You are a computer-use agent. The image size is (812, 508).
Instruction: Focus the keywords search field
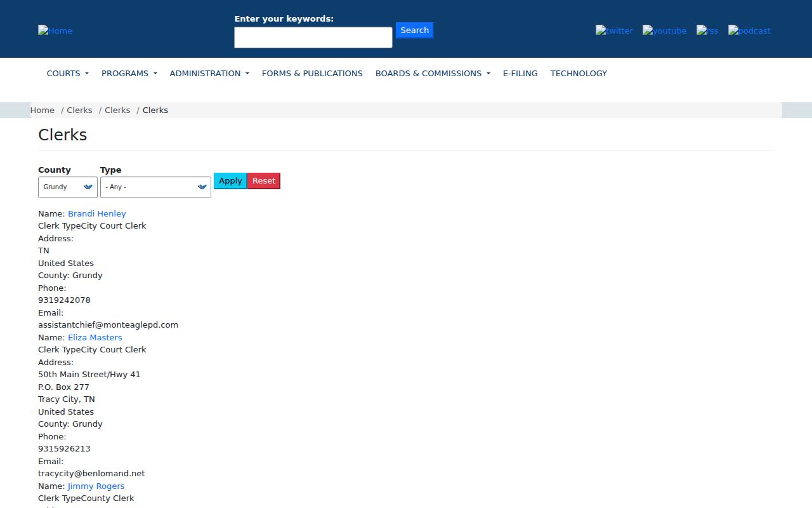313,37
